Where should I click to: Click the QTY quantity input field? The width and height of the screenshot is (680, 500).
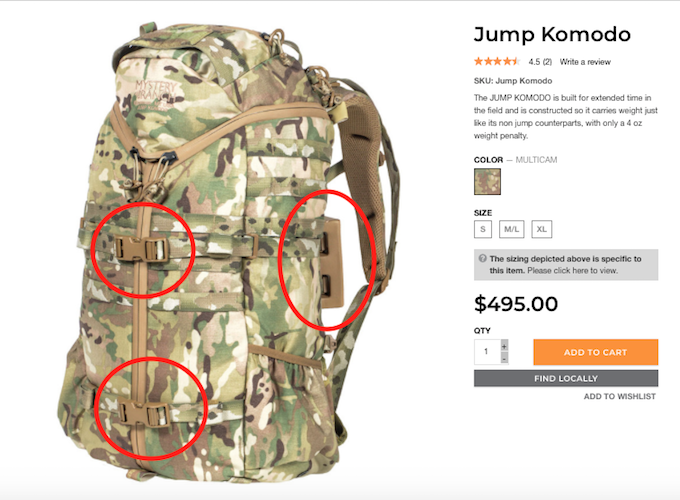487,352
